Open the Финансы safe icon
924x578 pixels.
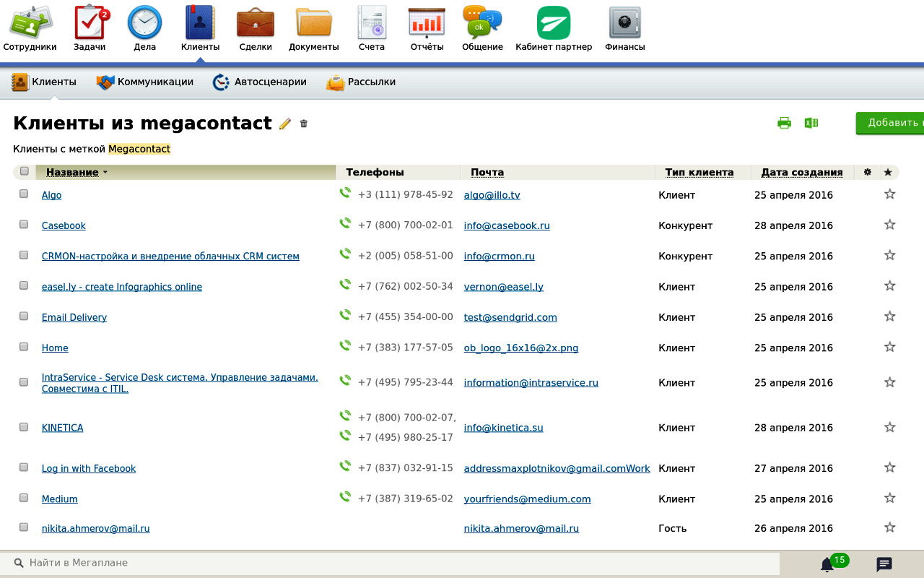(624, 29)
